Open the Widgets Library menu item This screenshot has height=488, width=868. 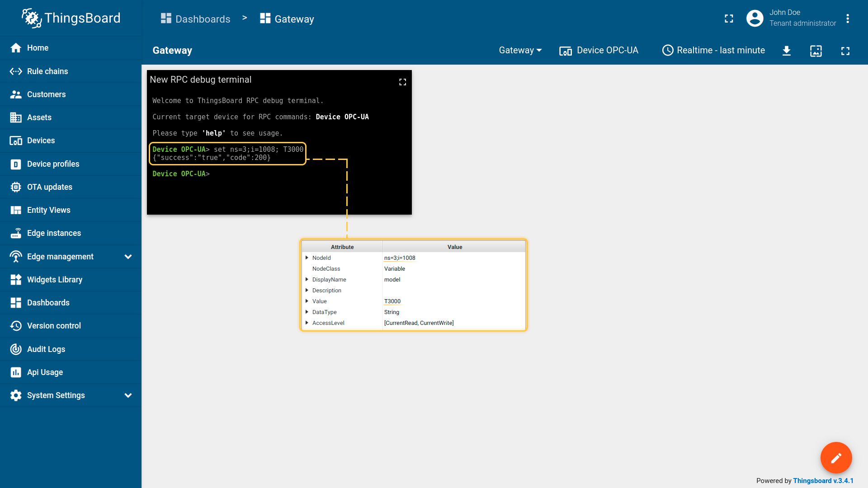click(x=71, y=280)
